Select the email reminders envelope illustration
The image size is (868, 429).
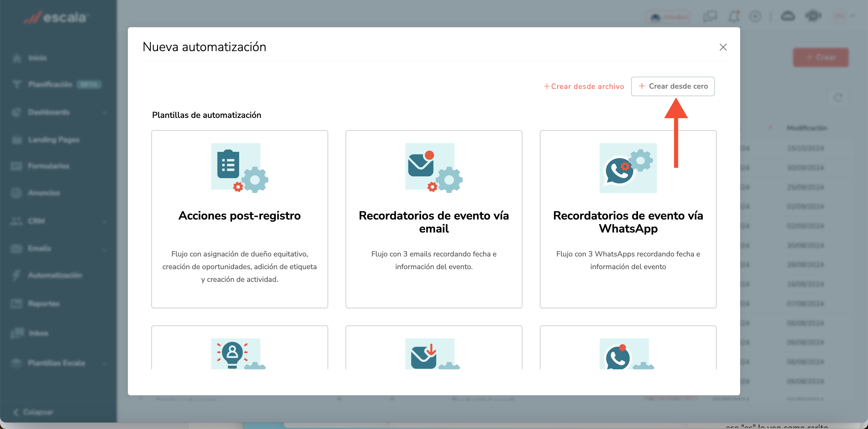click(x=434, y=168)
